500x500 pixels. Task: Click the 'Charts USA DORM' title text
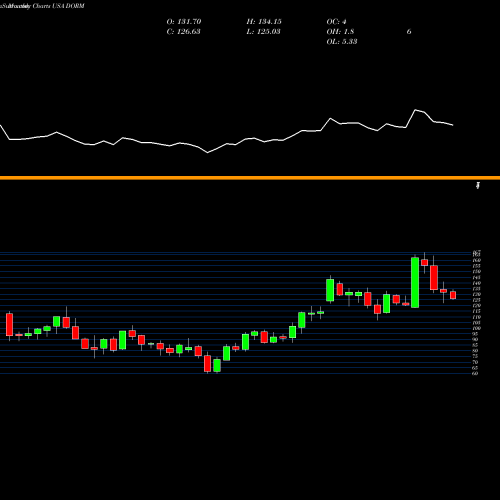tap(58, 6)
